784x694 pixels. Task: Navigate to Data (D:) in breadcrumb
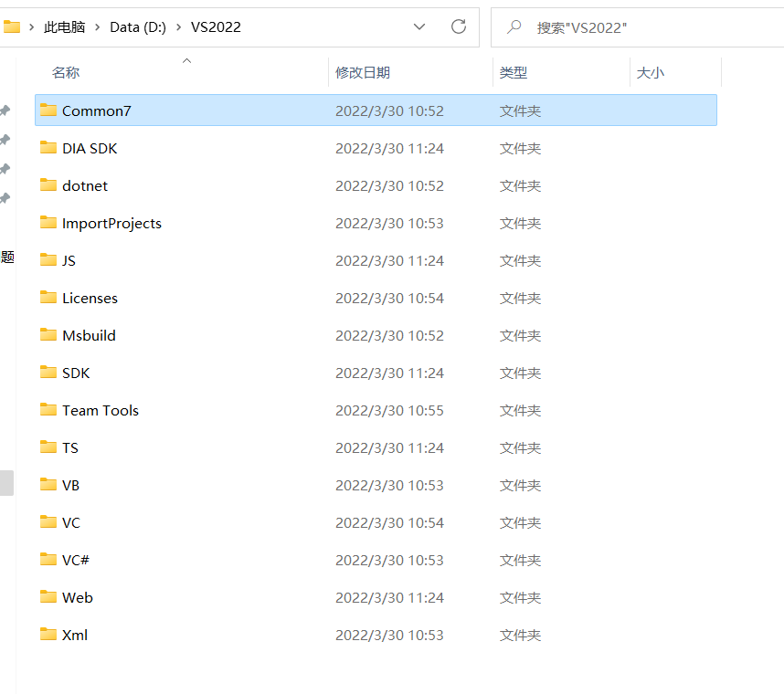138,27
